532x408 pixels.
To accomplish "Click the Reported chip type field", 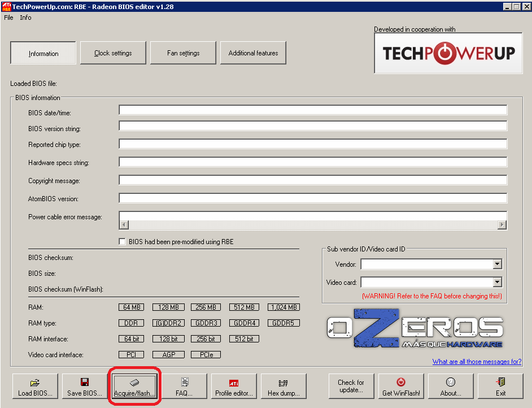I will [313, 144].
